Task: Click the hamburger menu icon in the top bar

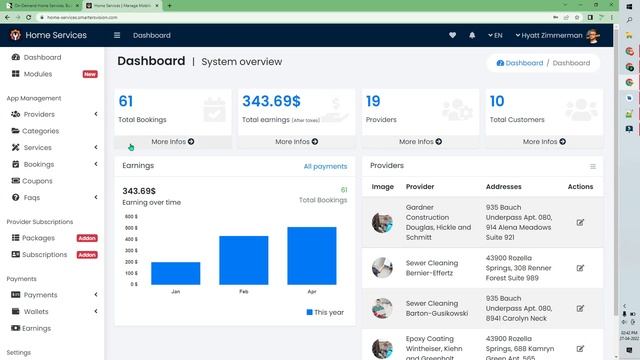Action: (117, 36)
